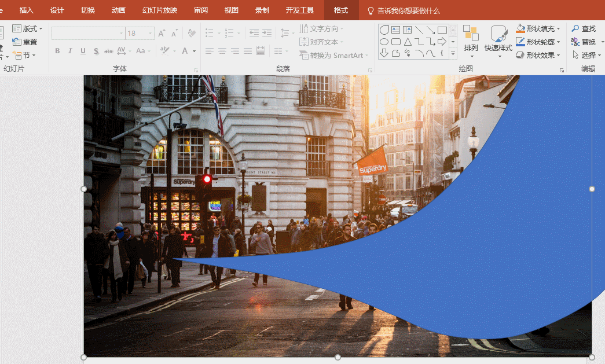Toggle underline formatting
Image resolution: width=605 pixels, height=364 pixels.
coord(83,51)
